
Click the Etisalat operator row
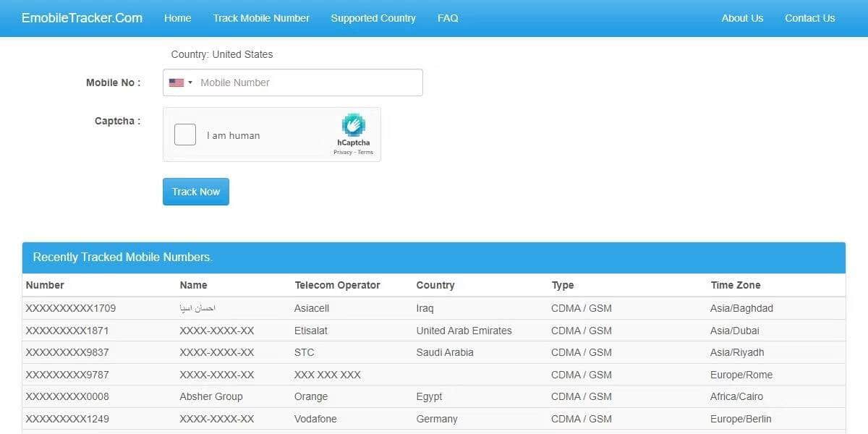311,331
